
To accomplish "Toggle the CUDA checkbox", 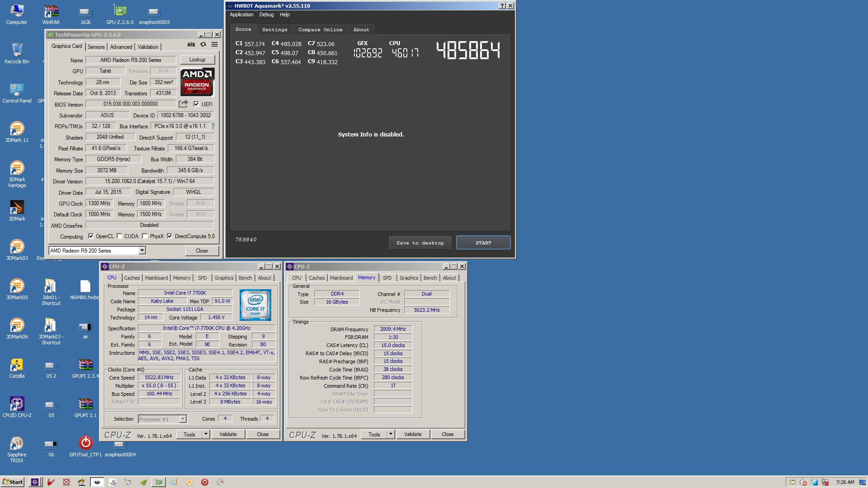I will point(119,236).
